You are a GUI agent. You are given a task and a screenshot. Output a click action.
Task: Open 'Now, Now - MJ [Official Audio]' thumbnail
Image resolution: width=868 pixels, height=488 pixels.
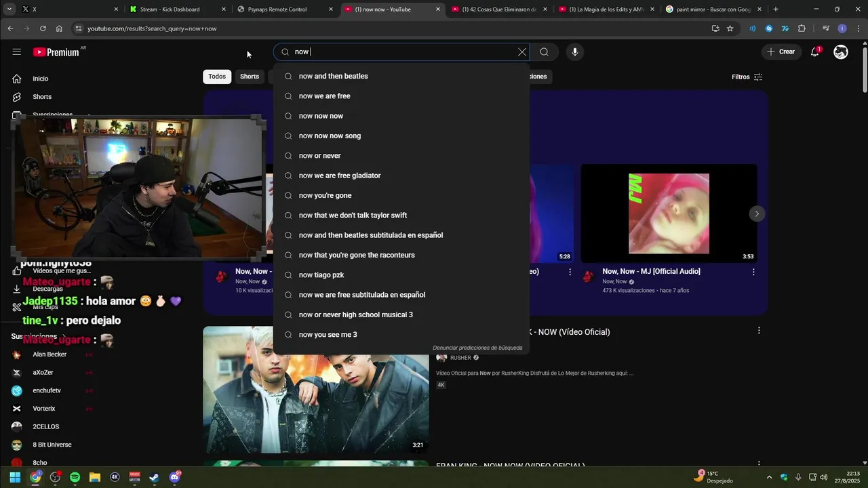click(x=669, y=213)
